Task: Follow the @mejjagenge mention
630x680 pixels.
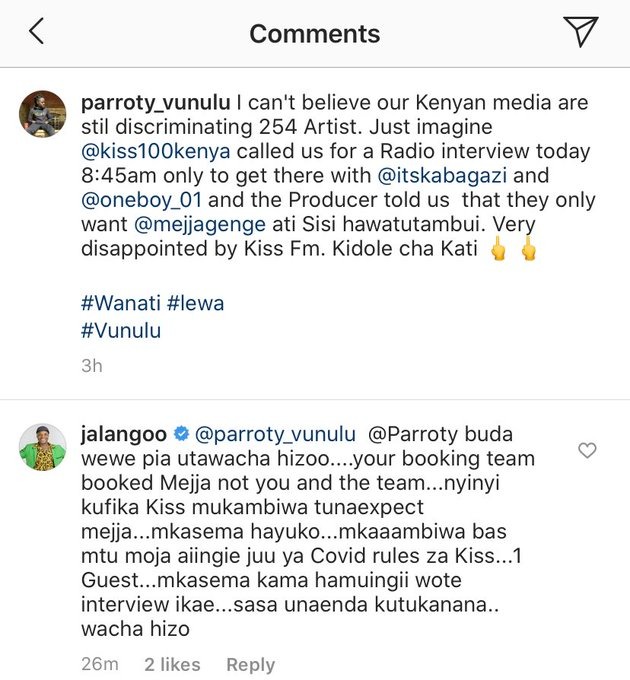Action: click(200, 225)
